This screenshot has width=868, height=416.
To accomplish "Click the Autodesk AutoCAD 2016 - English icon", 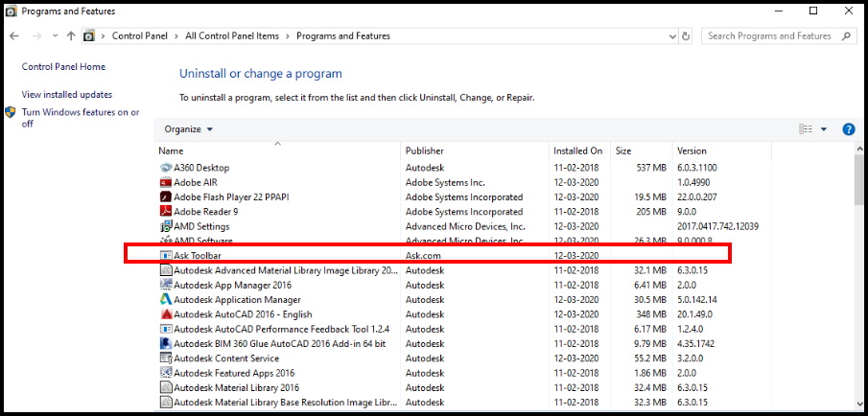I will [x=166, y=314].
